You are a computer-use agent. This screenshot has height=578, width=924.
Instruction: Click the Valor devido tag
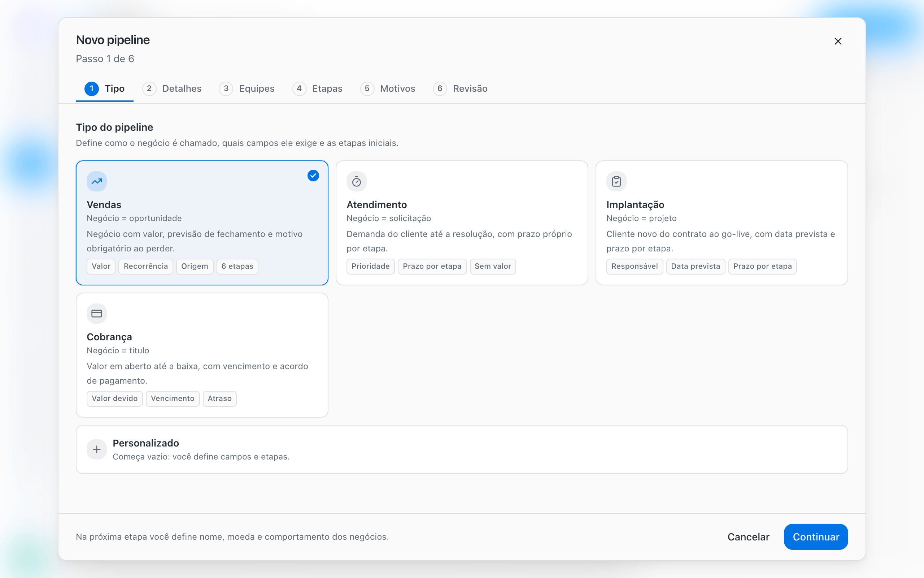click(x=114, y=399)
